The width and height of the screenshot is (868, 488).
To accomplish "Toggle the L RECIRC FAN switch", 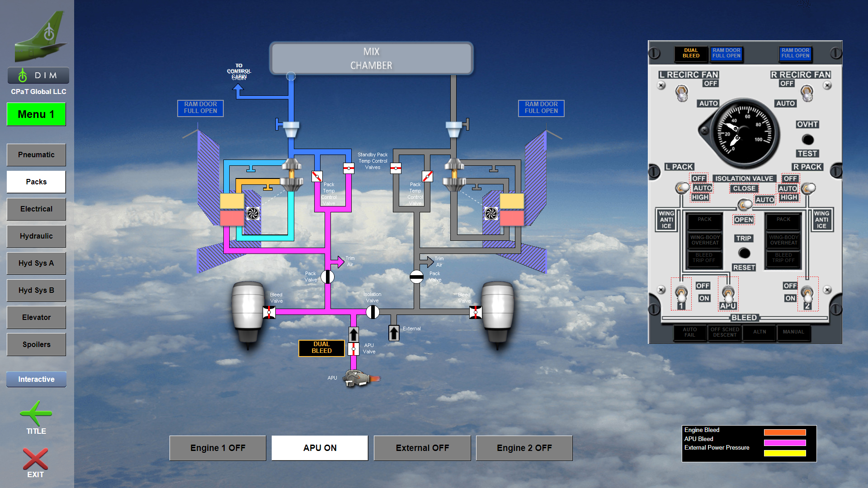I will (682, 93).
